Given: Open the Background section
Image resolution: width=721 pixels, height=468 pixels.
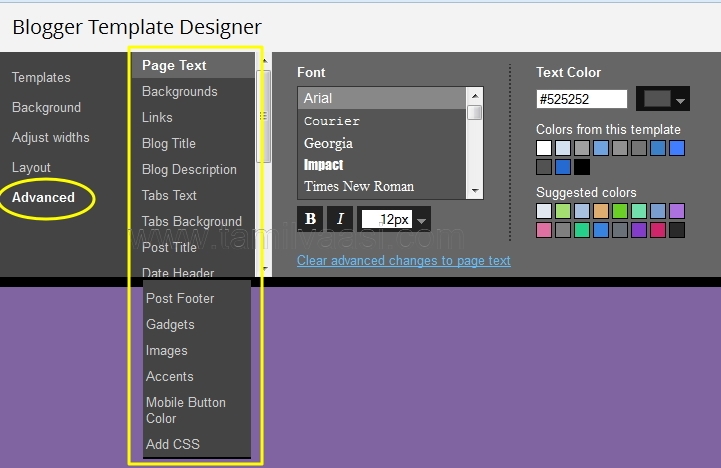Looking at the screenshot, I should (46, 108).
